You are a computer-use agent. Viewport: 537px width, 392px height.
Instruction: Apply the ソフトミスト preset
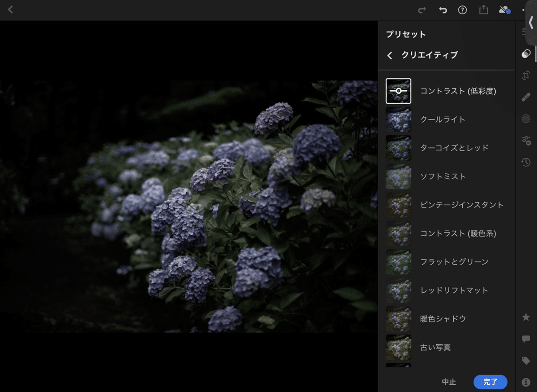pos(443,176)
